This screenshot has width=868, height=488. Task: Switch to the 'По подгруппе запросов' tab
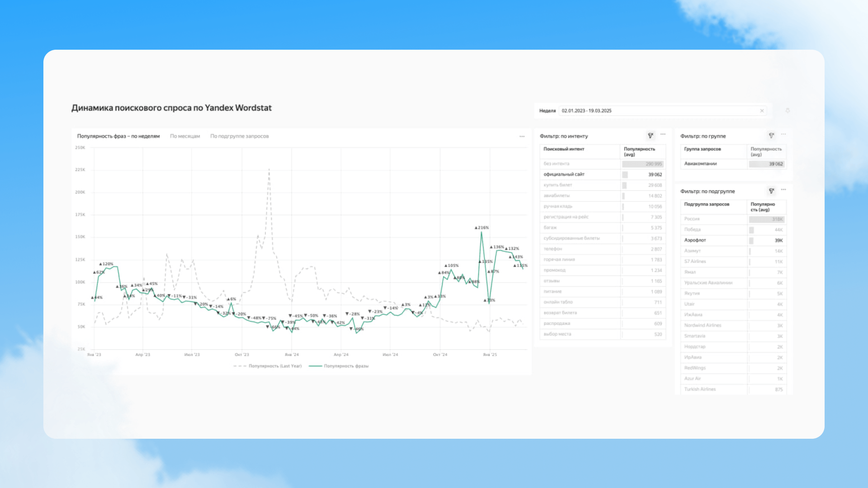pyautogui.click(x=239, y=136)
